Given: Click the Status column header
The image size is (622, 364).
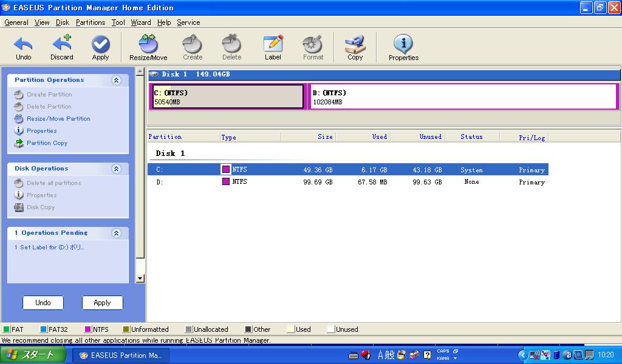Looking at the screenshot, I should coord(472,136).
